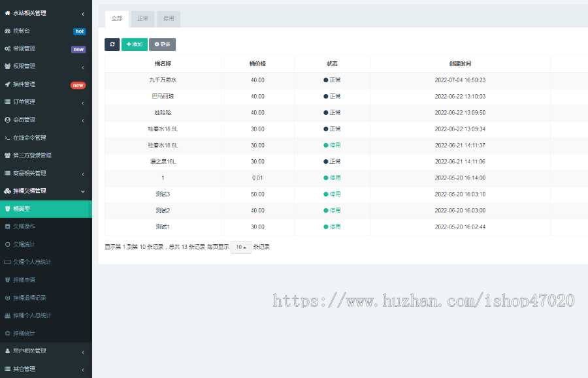This screenshot has height=378, width=588.
Task: Toggle 正常 status for 九千万泉水
Action: click(x=333, y=80)
